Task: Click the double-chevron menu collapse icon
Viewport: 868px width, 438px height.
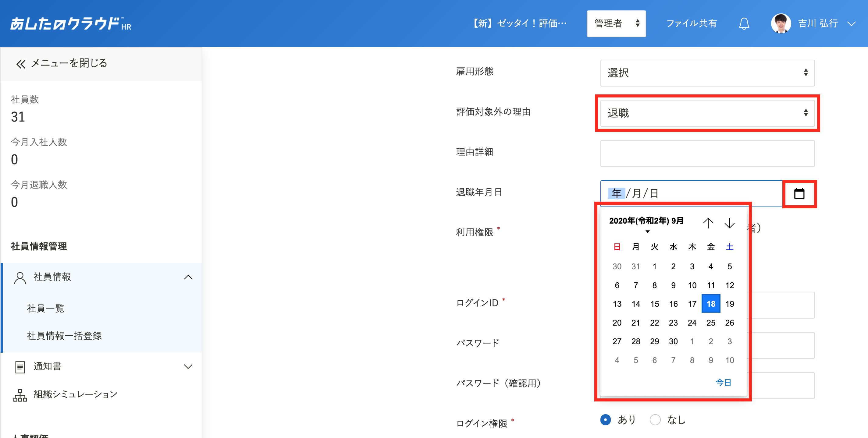Action: click(20, 64)
